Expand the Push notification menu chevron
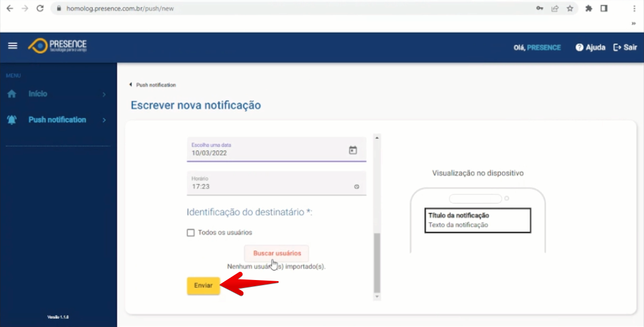The width and height of the screenshot is (644, 327). tap(104, 120)
